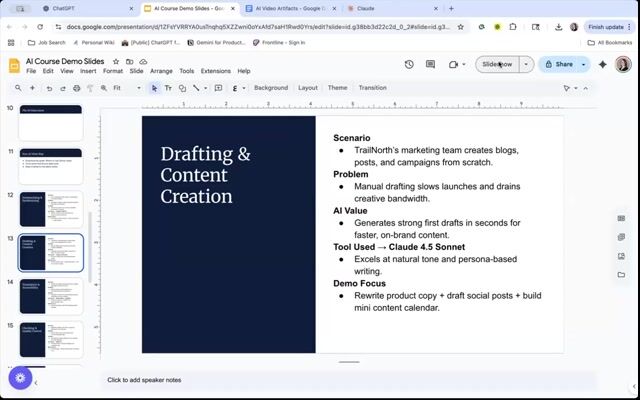Open version history clock icon

[x=409, y=64]
